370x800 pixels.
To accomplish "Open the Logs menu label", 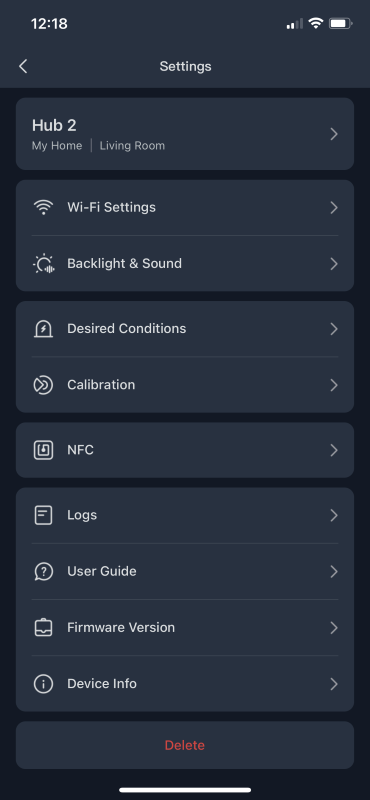I will point(82,515).
